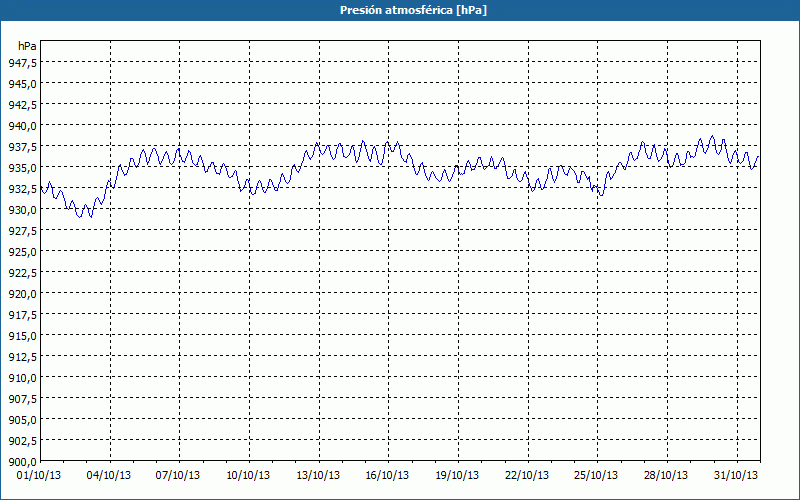The height and width of the screenshot is (500, 800).
Task: Click the 917,5 y-axis value
Action: coord(22,315)
